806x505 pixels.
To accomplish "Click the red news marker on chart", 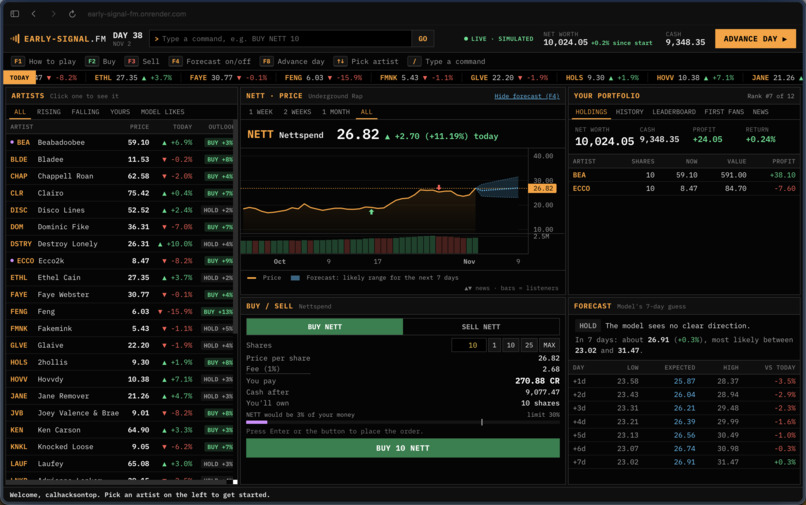I will coord(438,188).
